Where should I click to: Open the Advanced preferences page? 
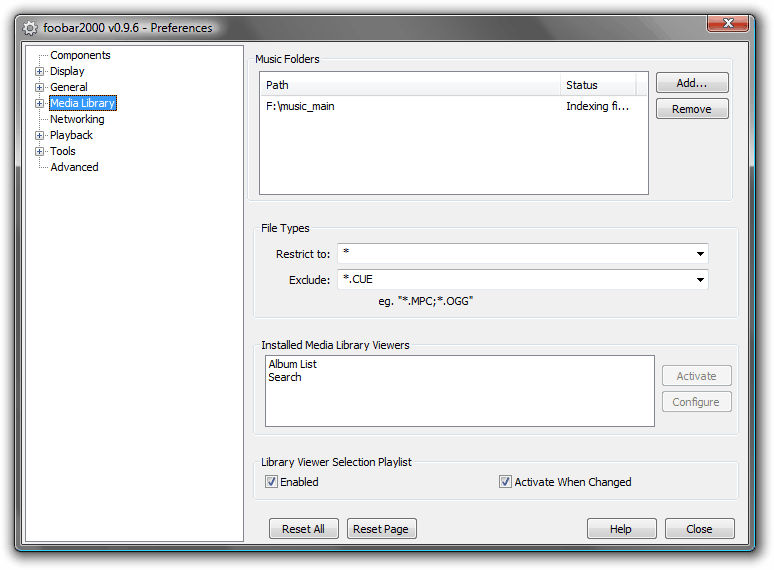click(x=74, y=167)
